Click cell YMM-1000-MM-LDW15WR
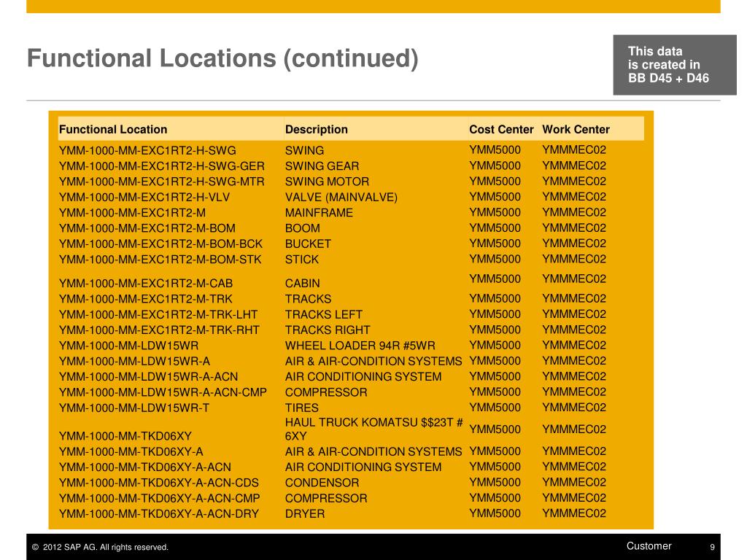This screenshot has height=560, width=747. point(128,346)
